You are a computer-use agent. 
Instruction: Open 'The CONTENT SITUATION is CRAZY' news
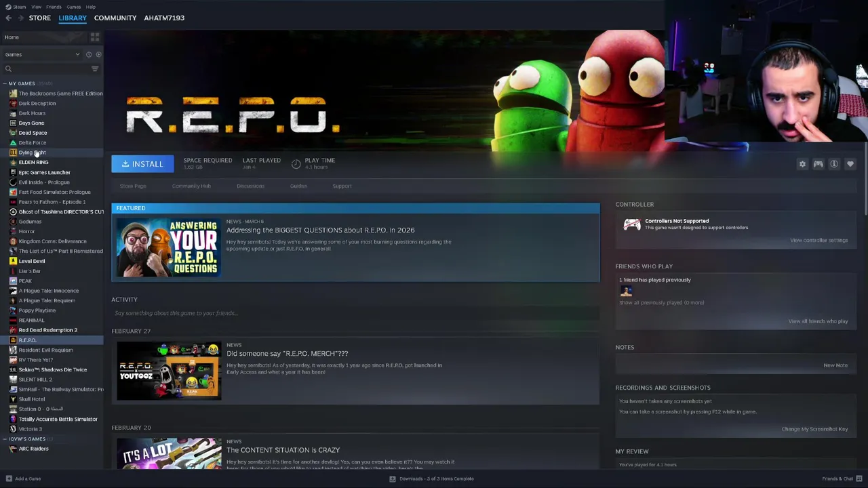click(283, 450)
